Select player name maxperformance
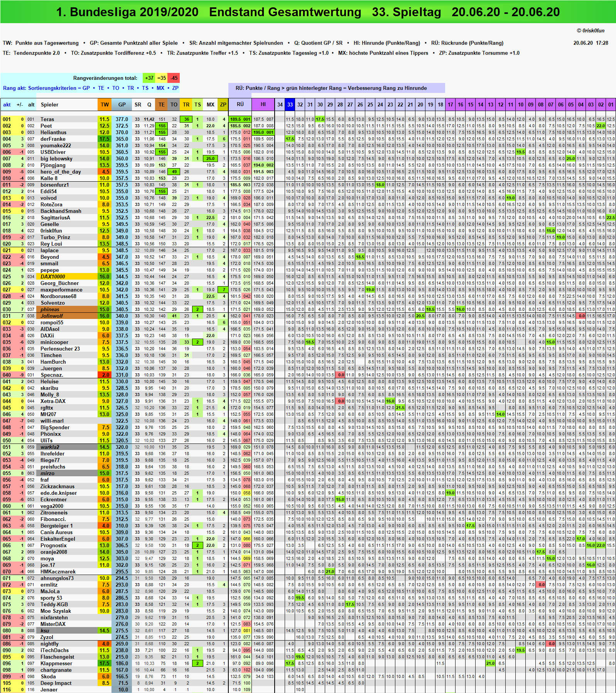Viewport: 616px width, 693px height. point(61,290)
